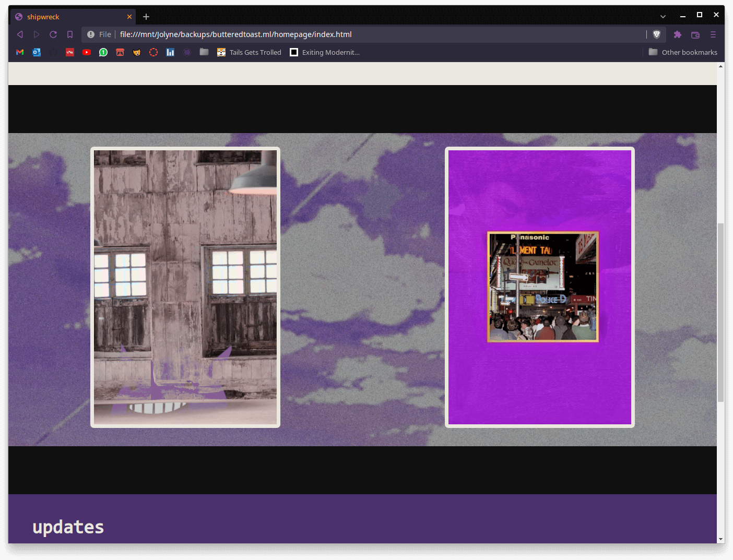733x560 pixels.
Task: Expand the unnamed gray bookmark folder
Action: pyautogui.click(x=204, y=52)
